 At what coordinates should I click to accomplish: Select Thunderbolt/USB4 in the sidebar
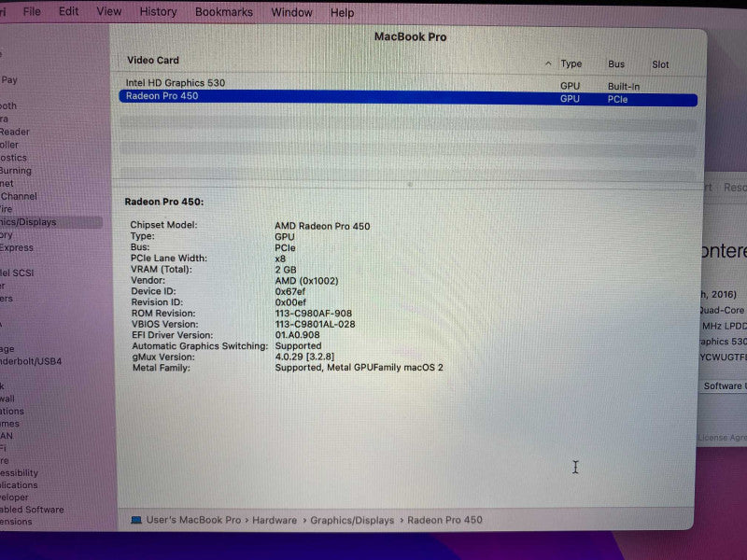point(31,361)
